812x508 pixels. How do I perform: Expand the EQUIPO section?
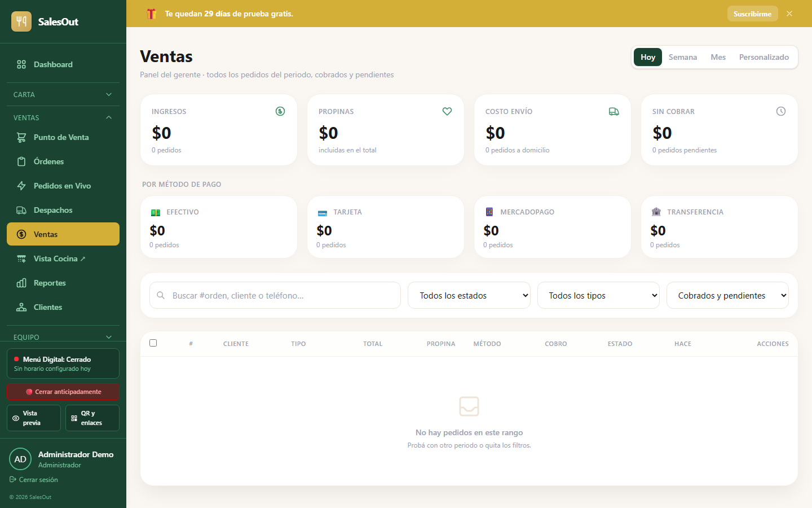coord(63,337)
